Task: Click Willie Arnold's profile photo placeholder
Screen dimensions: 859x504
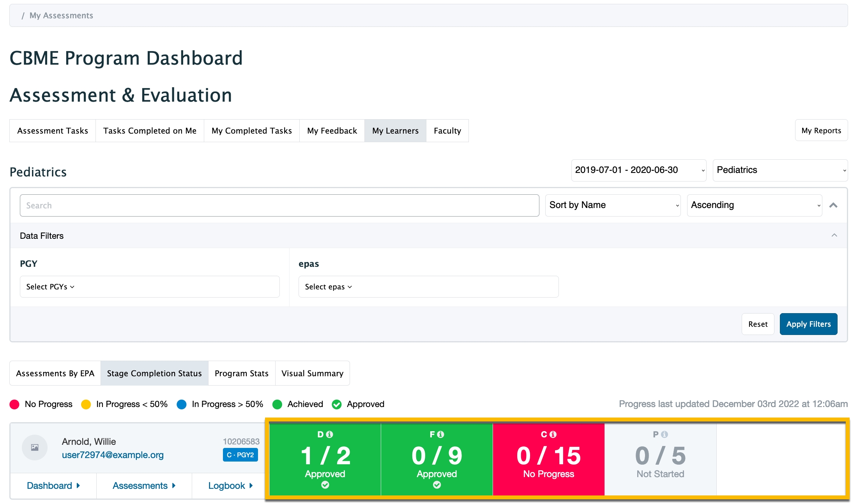Action: coord(35,448)
